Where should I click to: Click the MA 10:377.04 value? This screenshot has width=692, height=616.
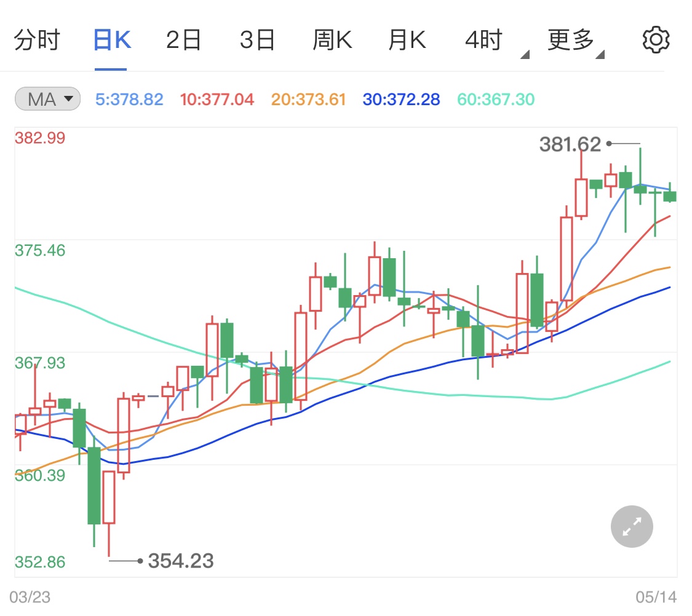(217, 99)
